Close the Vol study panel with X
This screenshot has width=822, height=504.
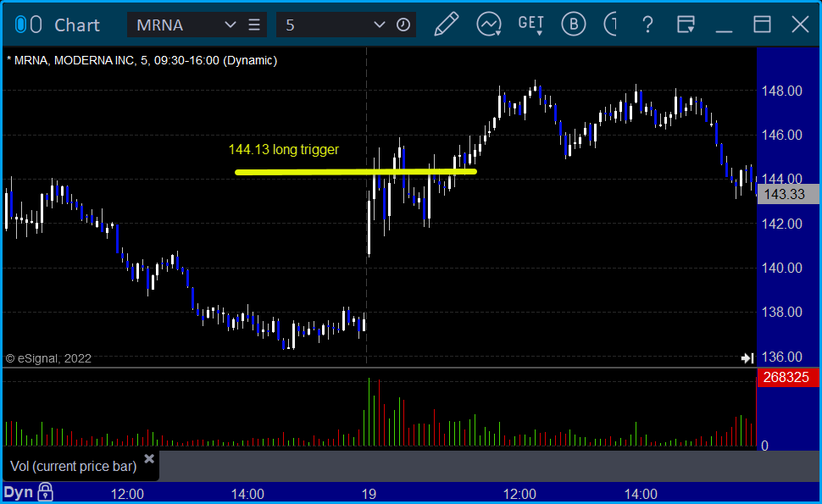coord(149,459)
